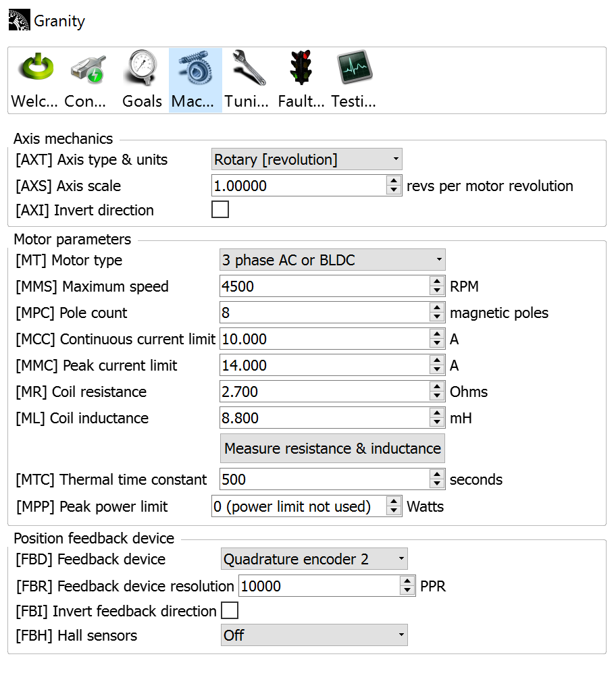616x694 pixels.
Task: Expand the Axis type & units dropdown
Action: [307, 160]
